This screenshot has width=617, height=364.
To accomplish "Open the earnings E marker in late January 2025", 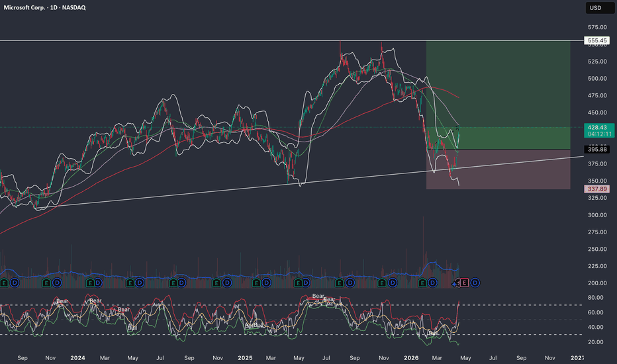I will (256, 283).
